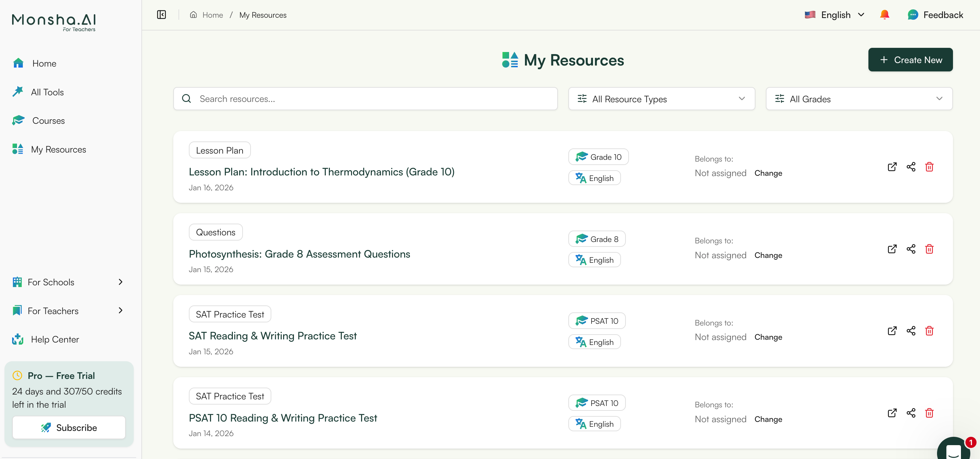The height and width of the screenshot is (459, 980).
Task: Delete the Photosynthesis assessment questions
Action: [x=929, y=249]
